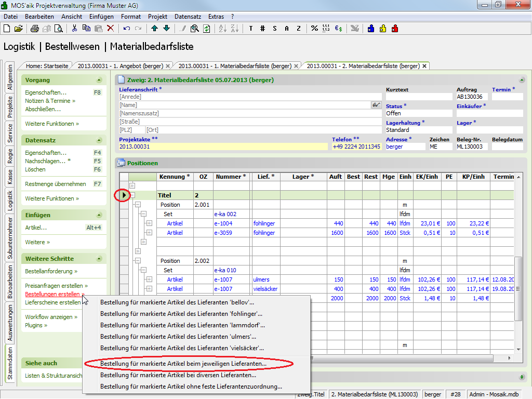Collapse the Position 2.002 tree node
Screen dimensions: 532x399
tap(138, 261)
